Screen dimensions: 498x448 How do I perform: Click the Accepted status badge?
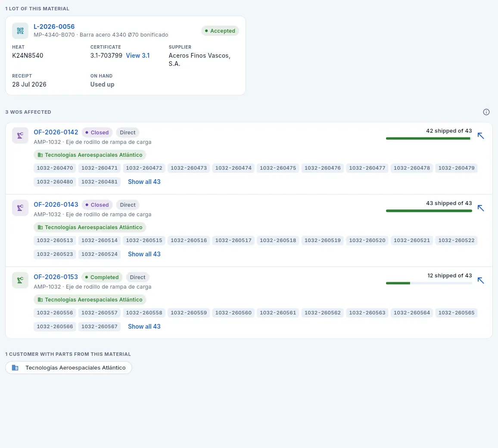(x=220, y=31)
